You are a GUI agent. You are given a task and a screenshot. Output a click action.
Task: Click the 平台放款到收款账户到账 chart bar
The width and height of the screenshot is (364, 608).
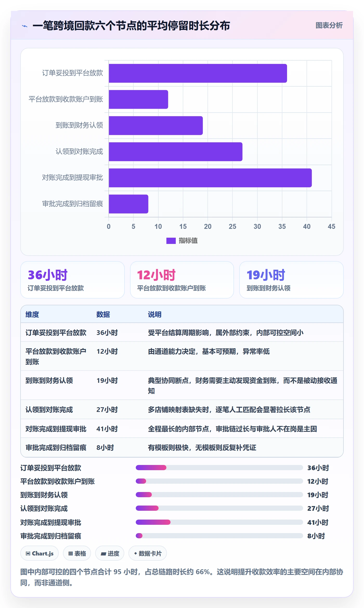click(139, 99)
